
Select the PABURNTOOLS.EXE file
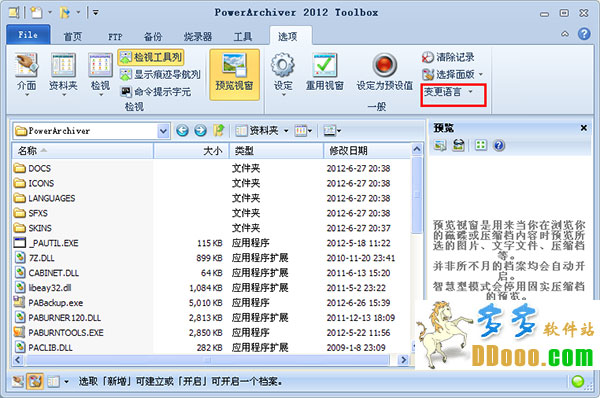59,333
